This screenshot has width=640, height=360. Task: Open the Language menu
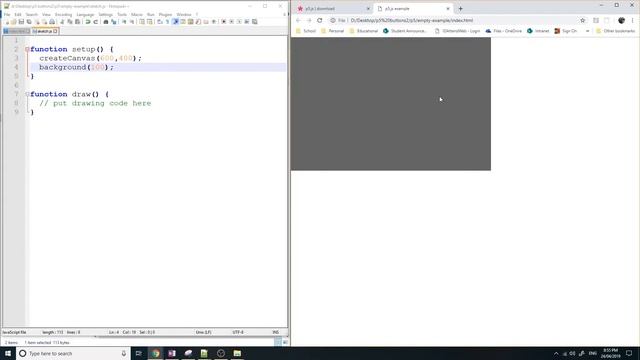pyautogui.click(x=85, y=14)
